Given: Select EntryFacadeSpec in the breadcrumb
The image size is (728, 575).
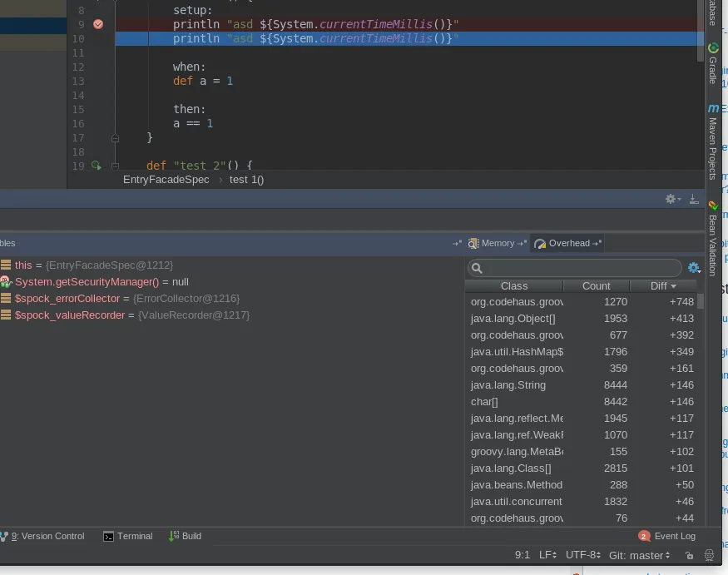Looking at the screenshot, I should 166,180.
